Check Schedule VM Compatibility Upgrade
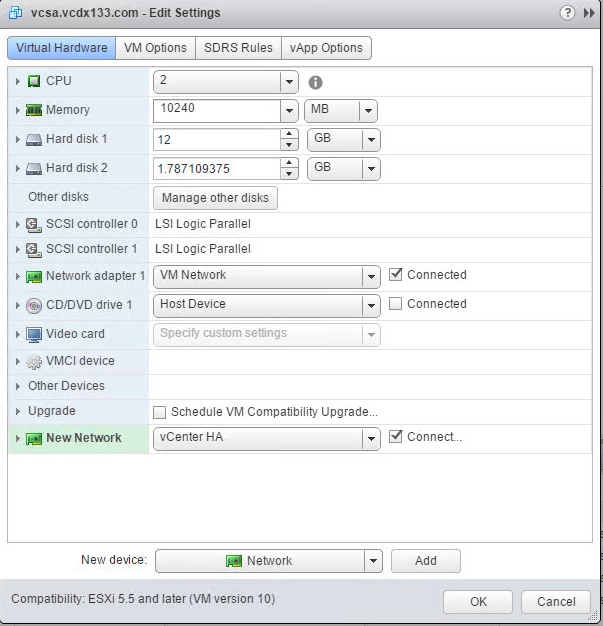This screenshot has height=626, width=603. click(x=160, y=412)
